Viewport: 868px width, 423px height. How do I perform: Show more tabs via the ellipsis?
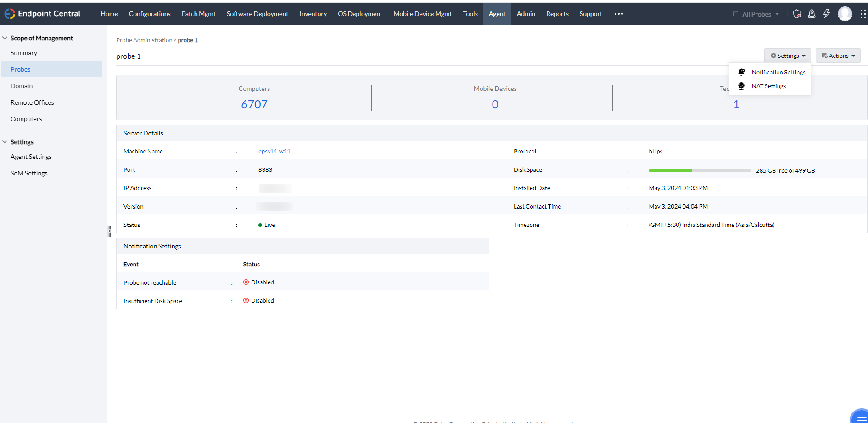[619, 14]
